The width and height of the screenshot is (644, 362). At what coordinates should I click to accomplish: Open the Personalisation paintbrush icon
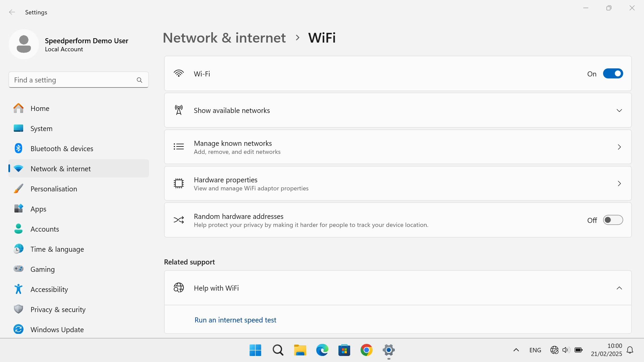18,189
